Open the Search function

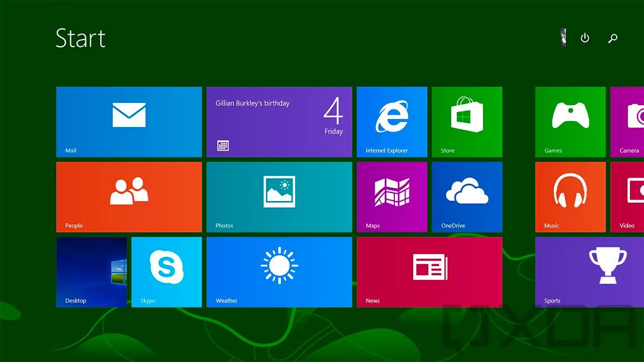(612, 38)
